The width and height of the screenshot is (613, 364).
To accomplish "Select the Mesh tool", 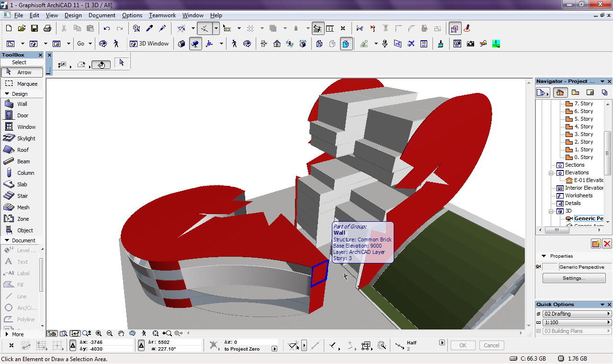I will (x=22, y=207).
